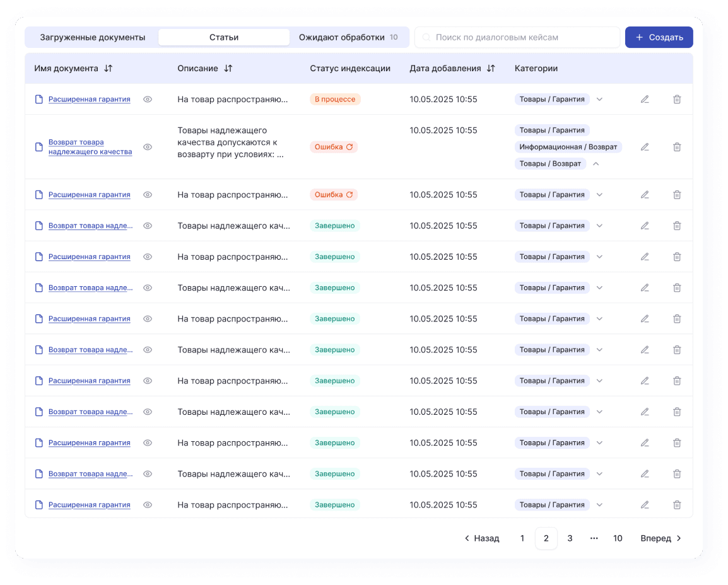Click Товары / Гарантия chip in В процессе row

point(552,99)
